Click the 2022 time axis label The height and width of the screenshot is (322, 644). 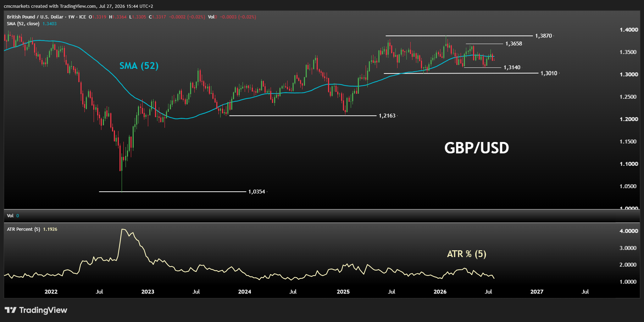(51, 292)
